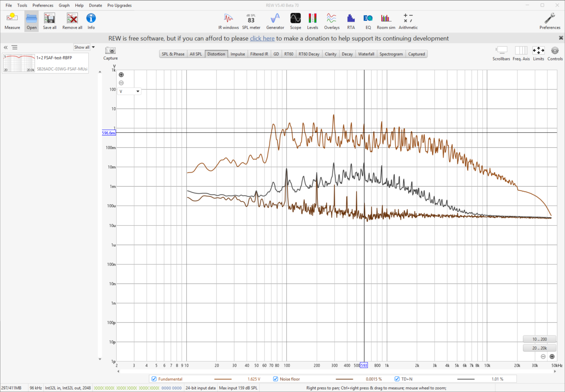Open the measurement list options menu
Viewport: 565px width, 392px height.
[15, 47]
